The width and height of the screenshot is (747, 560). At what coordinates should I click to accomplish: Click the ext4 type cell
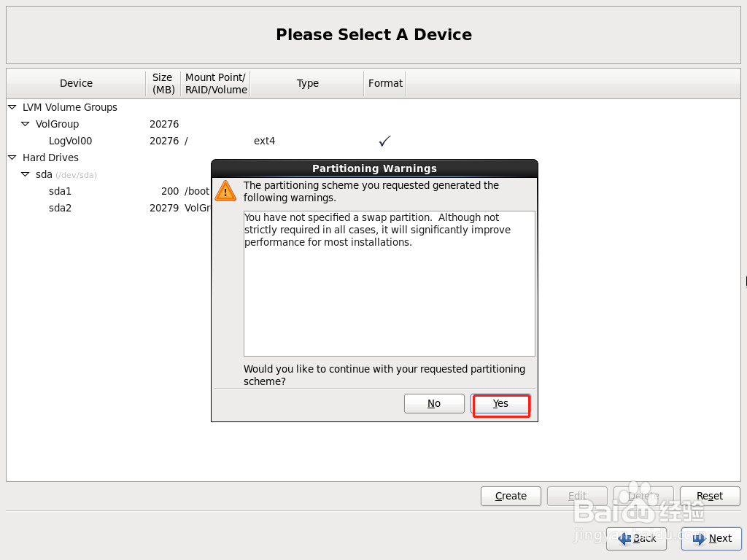tap(264, 141)
